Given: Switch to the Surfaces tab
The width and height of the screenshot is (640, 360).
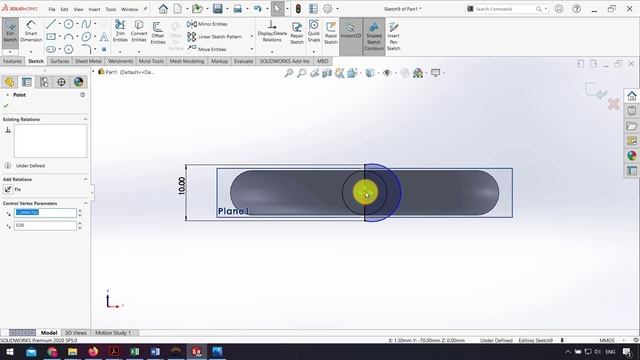Looking at the screenshot, I should [60, 61].
